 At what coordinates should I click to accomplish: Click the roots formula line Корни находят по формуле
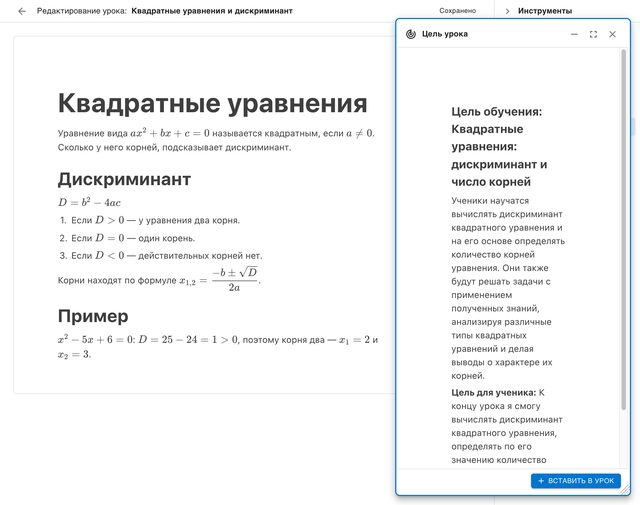(x=159, y=280)
